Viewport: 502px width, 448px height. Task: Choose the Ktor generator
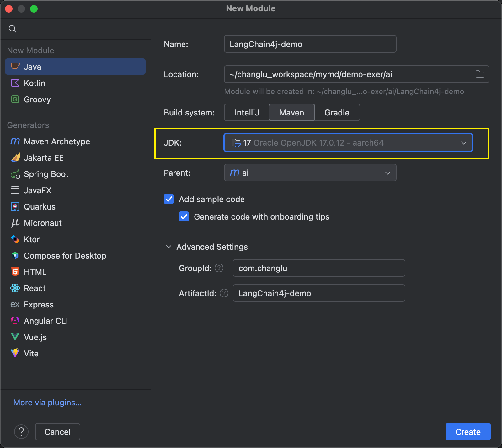point(75,239)
